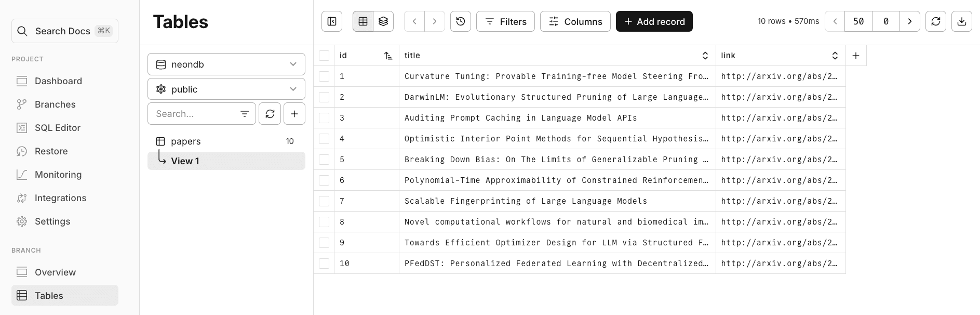Click the stacked layers view icon
Viewport: 980px width, 315px height.
383,21
